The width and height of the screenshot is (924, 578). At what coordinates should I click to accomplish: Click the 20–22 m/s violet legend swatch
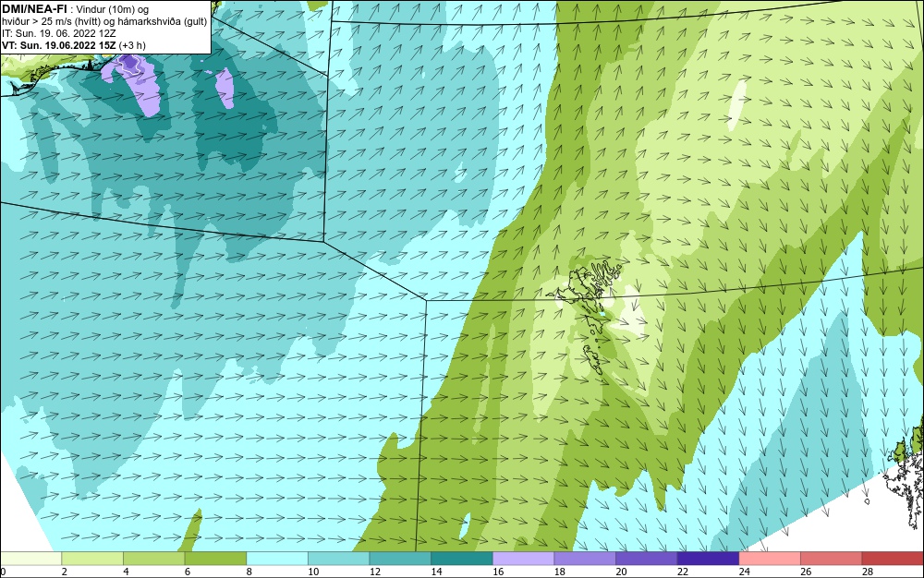[x=647, y=559]
